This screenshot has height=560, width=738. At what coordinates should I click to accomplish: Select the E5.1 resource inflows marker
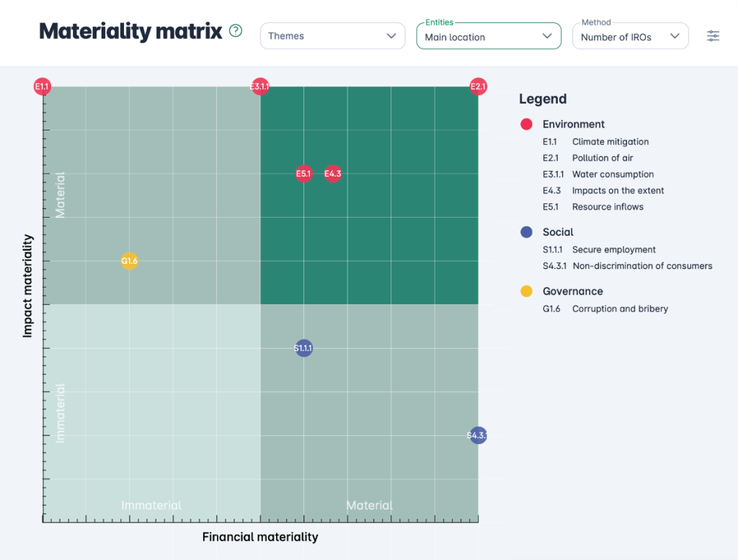[303, 174]
